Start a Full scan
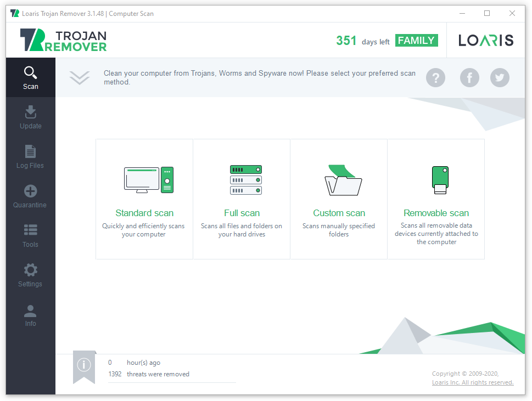532x401 pixels. tap(242, 199)
